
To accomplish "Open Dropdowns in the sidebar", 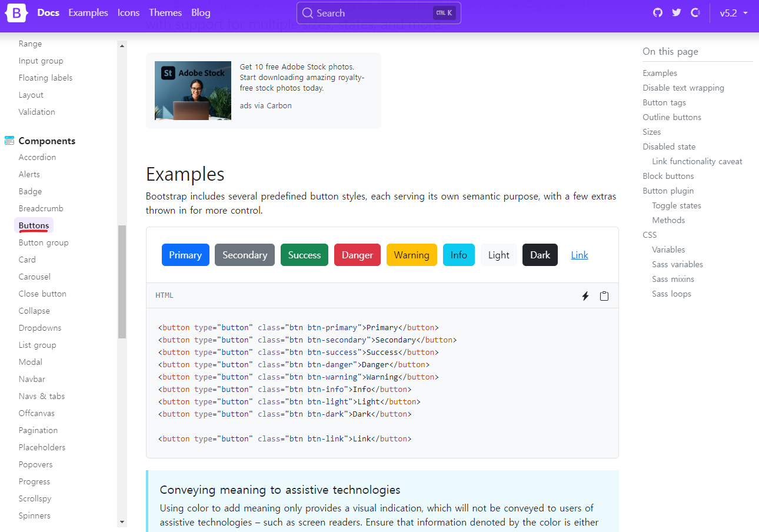I will pos(40,328).
